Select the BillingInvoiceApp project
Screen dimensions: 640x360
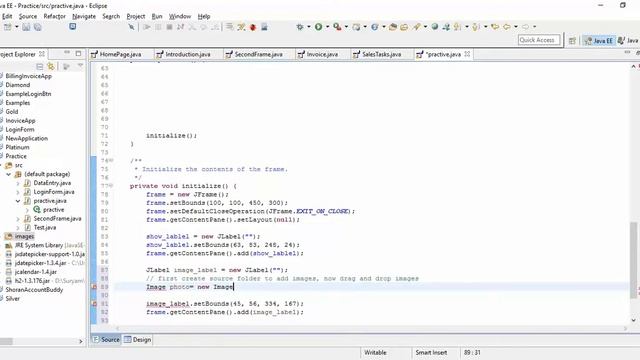point(28,76)
